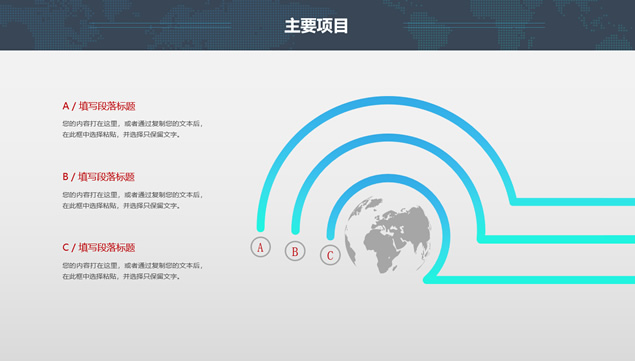Click the heading A / 填写段落标题

pyautogui.click(x=99, y=106)
